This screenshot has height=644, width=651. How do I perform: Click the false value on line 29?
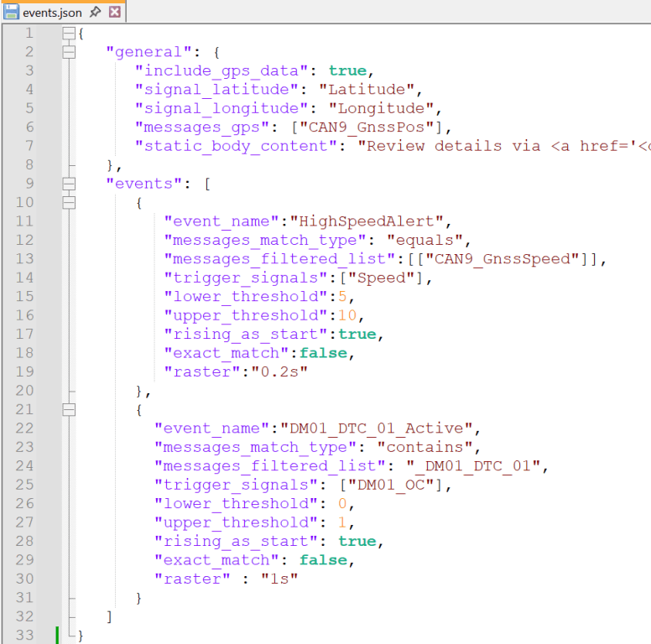[x=324, y=560]
